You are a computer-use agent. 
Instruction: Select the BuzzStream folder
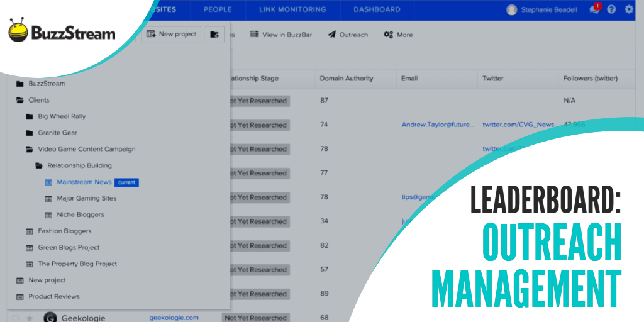pos(47,84)
